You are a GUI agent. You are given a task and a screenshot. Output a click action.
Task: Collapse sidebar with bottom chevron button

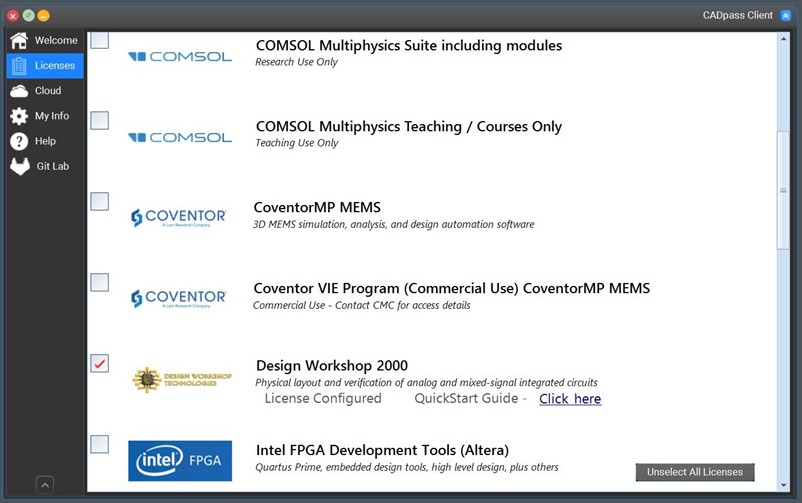pyautogui.click(x=45, y=485)
